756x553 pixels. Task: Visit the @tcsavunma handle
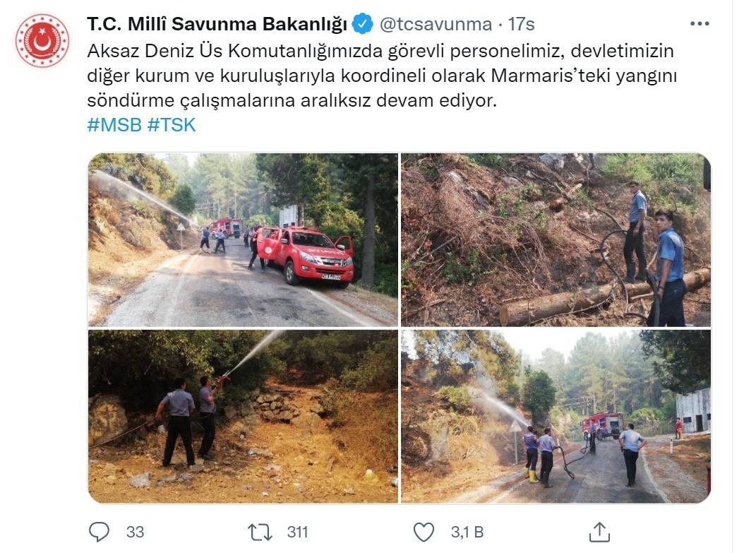(436, 24)
